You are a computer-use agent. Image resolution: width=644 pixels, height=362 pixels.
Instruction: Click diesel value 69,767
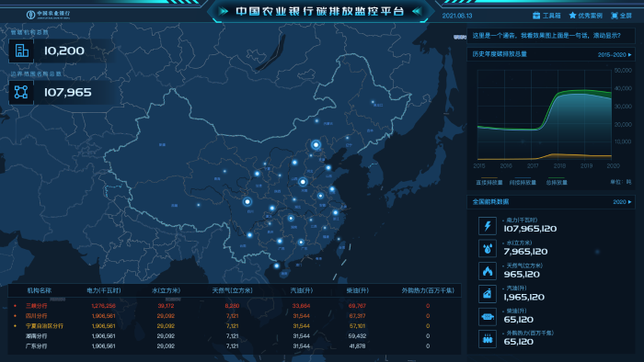(357, 306)
